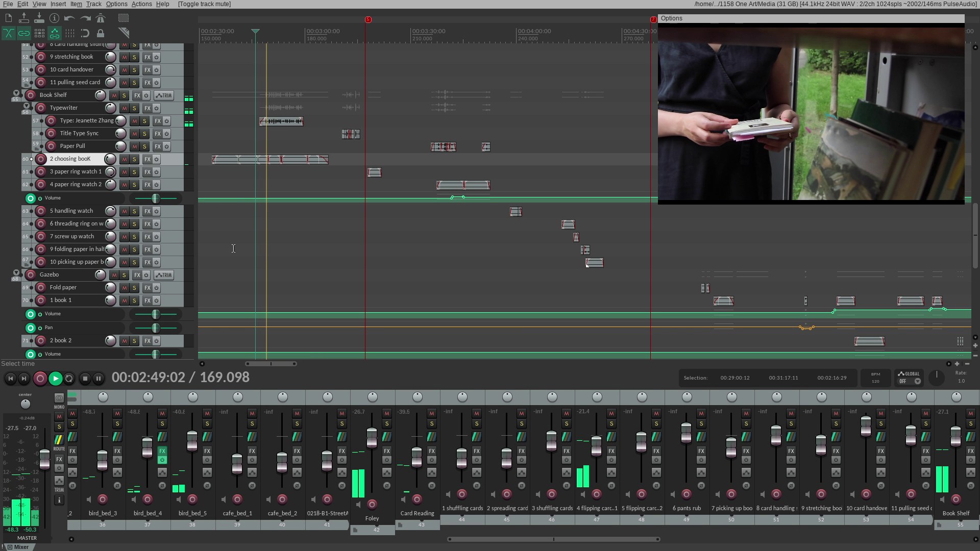Image resolution: width=980 pixels, height=551 pixels.
Task: Collapse the Gazebo folder track
Action: pyautogui.click(x=16, y=273)
